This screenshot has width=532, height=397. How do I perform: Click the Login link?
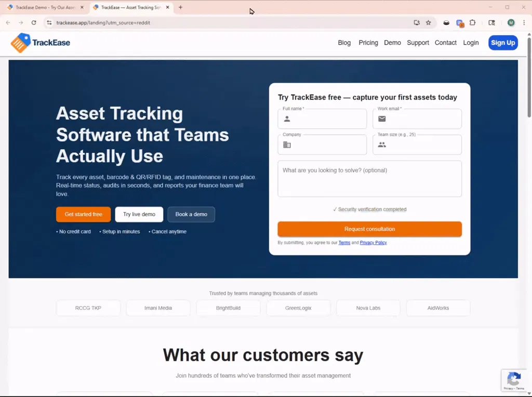pos(471,43)
